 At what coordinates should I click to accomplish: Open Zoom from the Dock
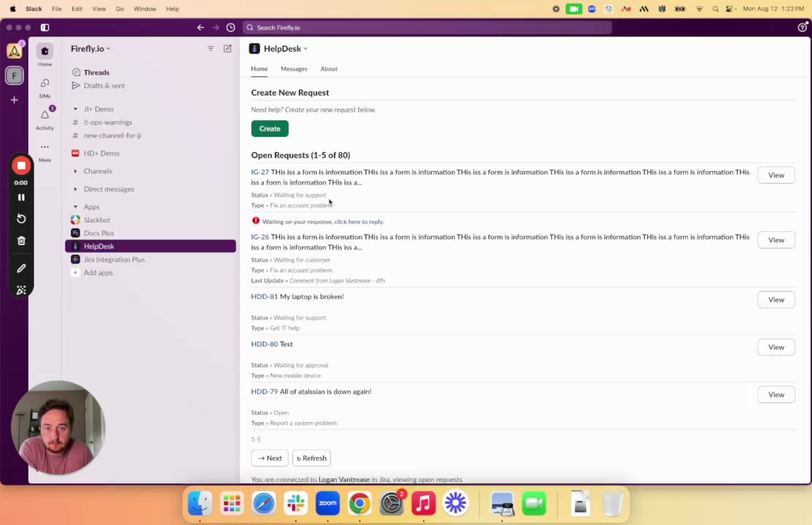327,503
